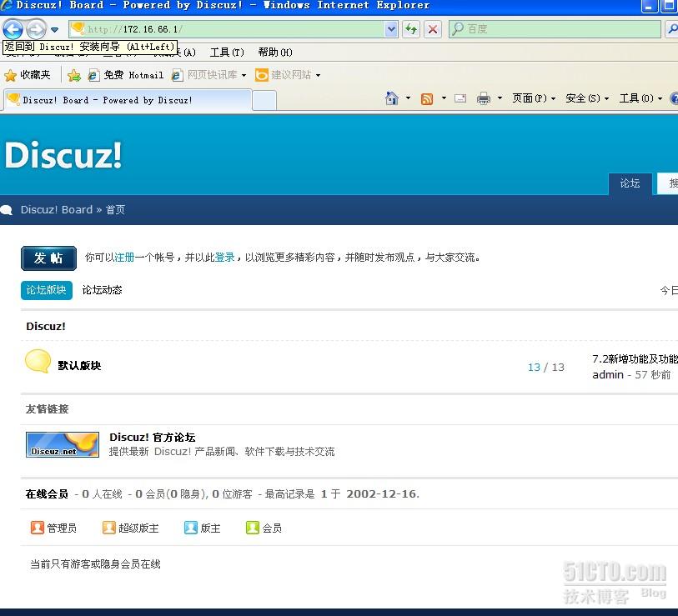
Task: Click the browser Forward arrow button
Action: 36,29
